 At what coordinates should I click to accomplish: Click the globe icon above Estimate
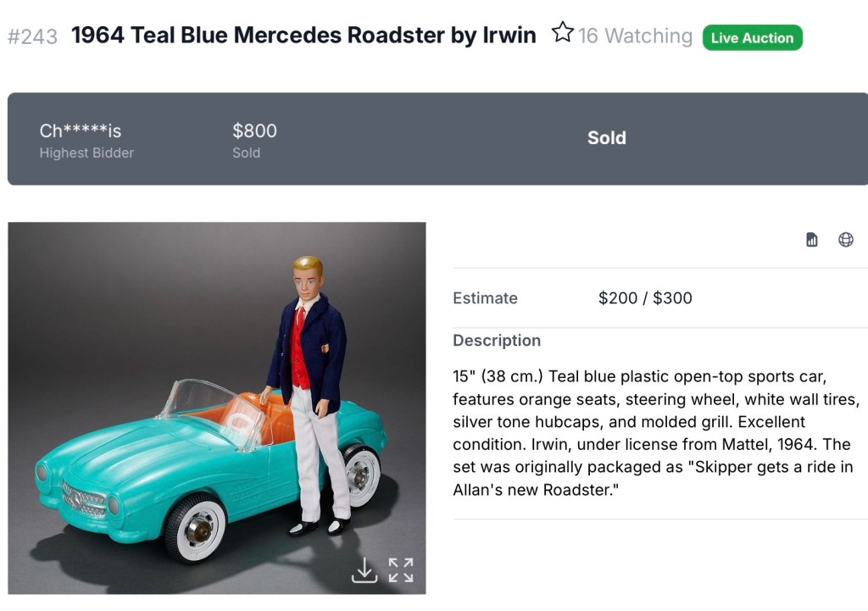click(x=846, y=240)
